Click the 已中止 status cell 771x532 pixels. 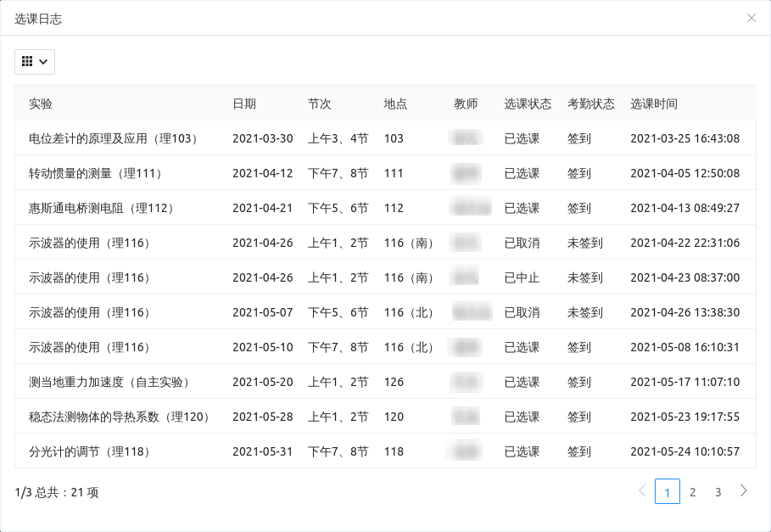pyautogui.click(x=522, y=277)
